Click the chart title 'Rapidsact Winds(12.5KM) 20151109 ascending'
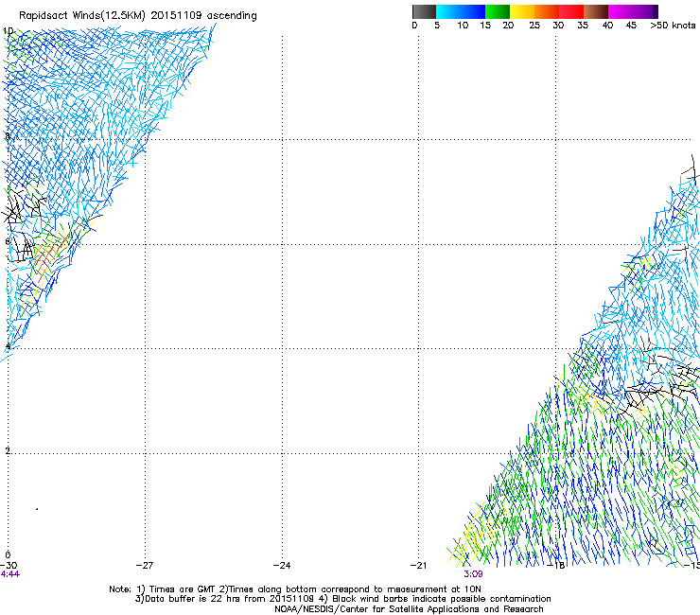Viewport: 700px width, 615px height. pyautogui.click(x=138, y=16)
